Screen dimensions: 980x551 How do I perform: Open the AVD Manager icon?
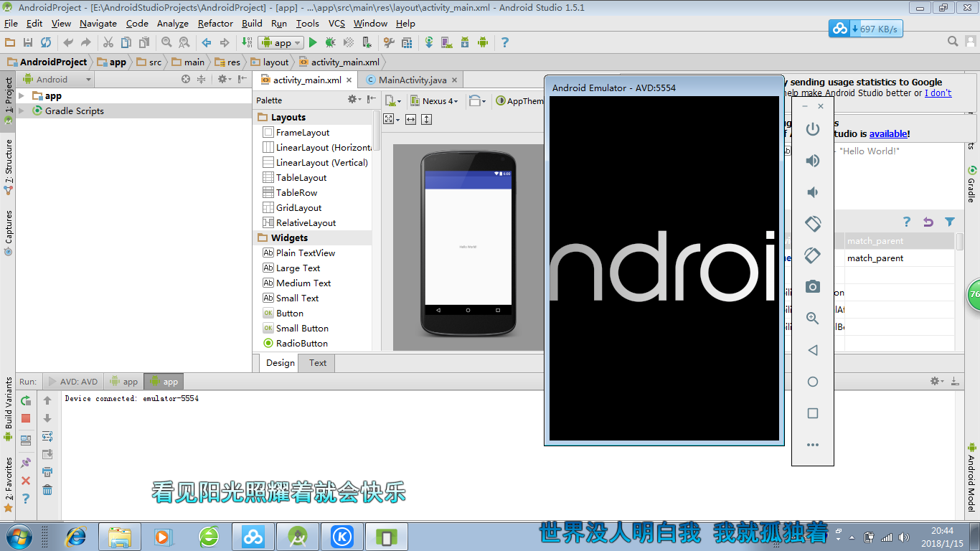(x=447, y=42)
